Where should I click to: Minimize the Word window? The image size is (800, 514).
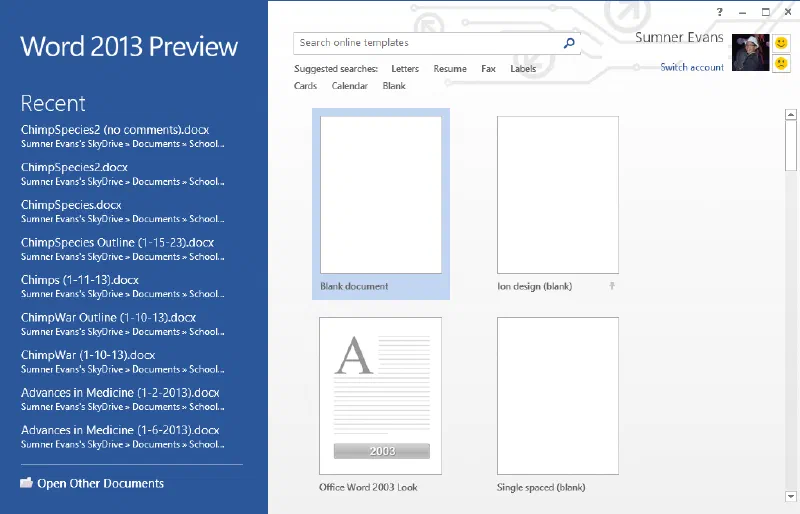coord(743,12)
